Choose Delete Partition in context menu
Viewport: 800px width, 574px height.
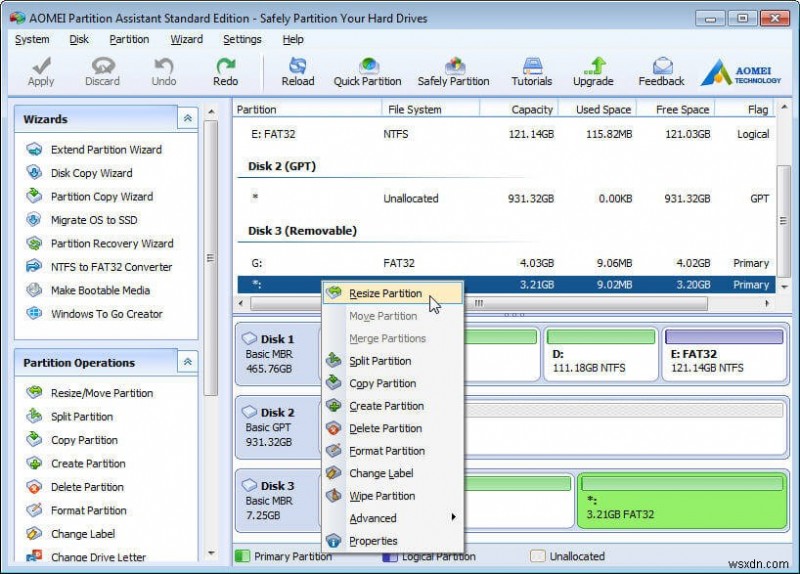pyautogui.click(x=393, y=428)
